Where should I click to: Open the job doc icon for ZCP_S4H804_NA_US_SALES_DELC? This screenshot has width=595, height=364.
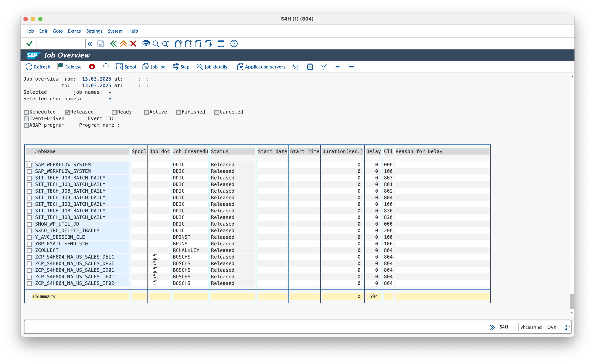[x=155, y=257]
